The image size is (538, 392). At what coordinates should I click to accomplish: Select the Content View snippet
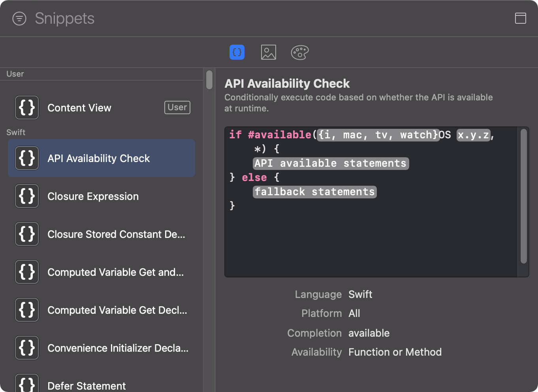[x=102, y=107]
